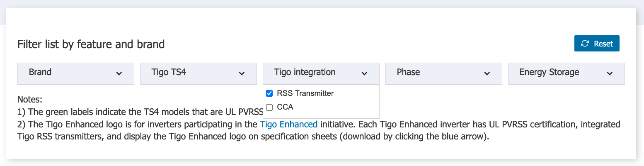Collapse the Tigo integration dropdown

321,73
